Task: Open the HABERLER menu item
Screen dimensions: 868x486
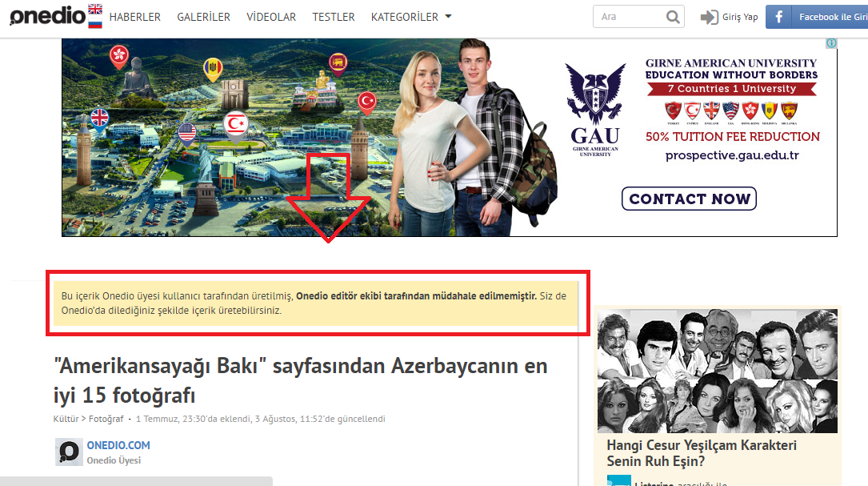Action: coord(134,17)
